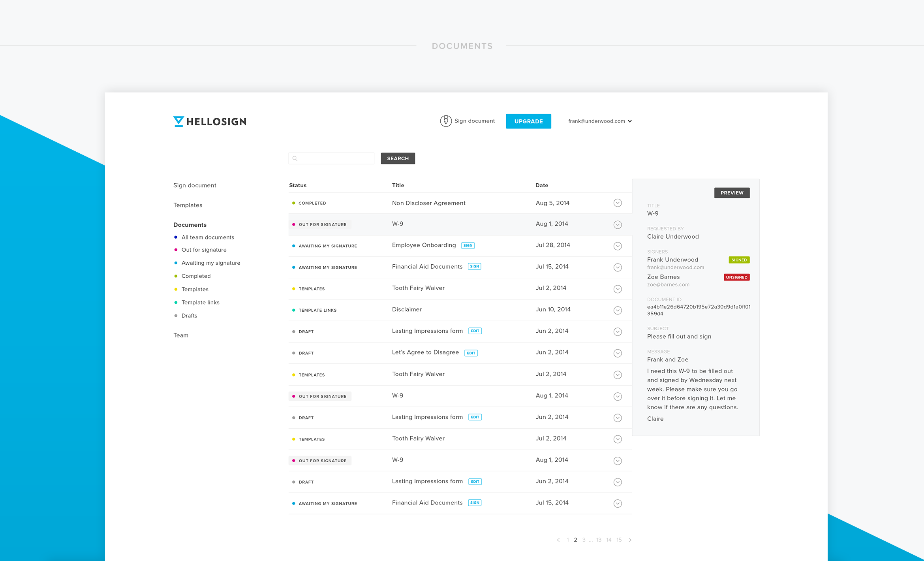The width and height of the screenshot is (924, 561).
Task: Go to page 15
Action: [x=619, y=540]
